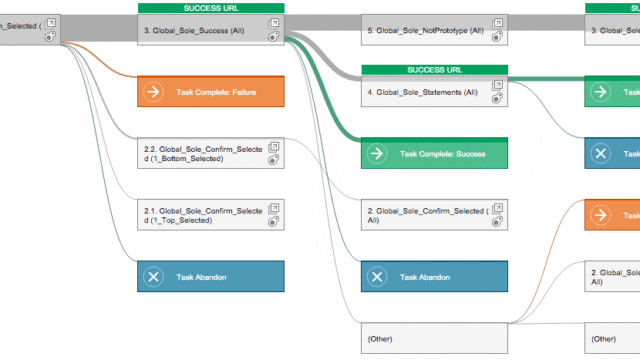Click arrow icon on cut-off green Task node
This screenshot has width=640, height=360.
[600, 91]
